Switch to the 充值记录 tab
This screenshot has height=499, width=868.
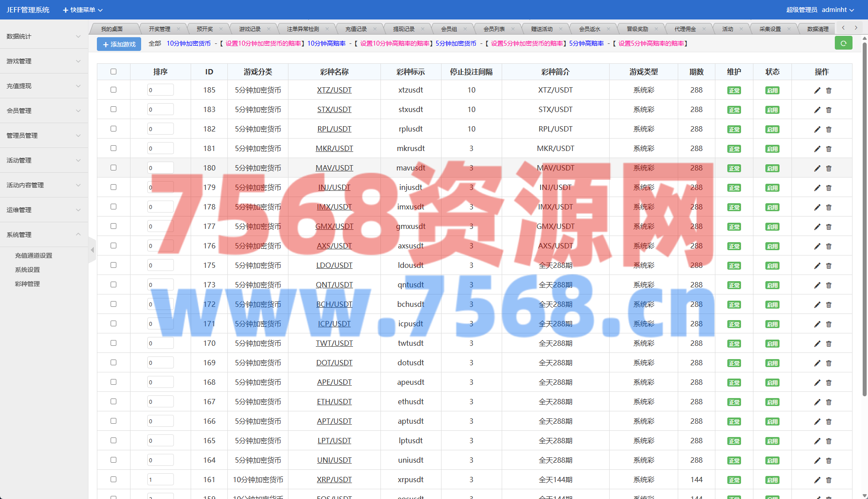pos(356,29)
